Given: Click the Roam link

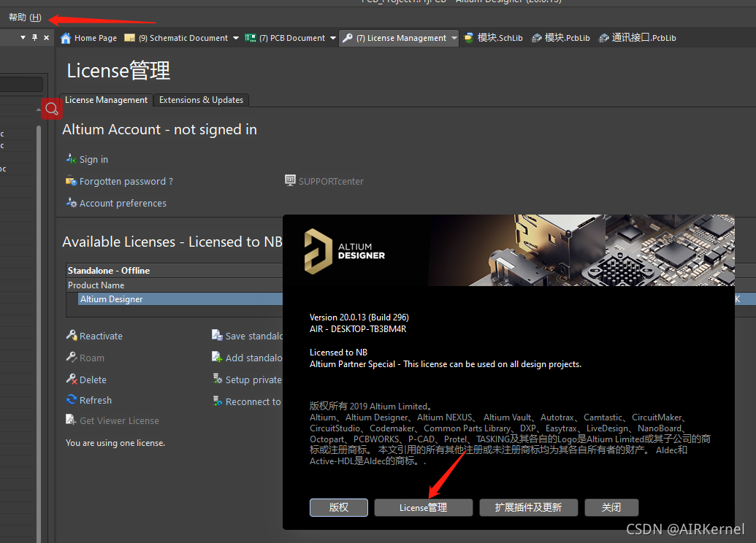Looking at the screenshot, I should coord(91,358).
